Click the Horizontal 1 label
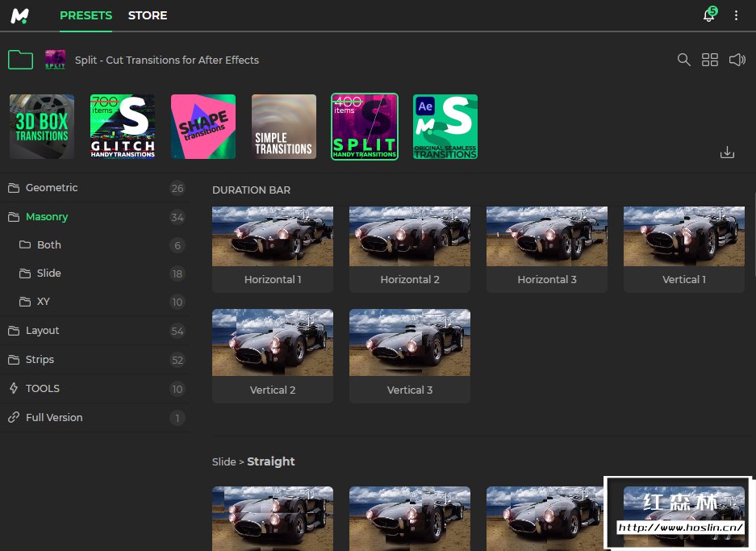The height and width of the screenshot is (551, 756). tap(273, 280)
